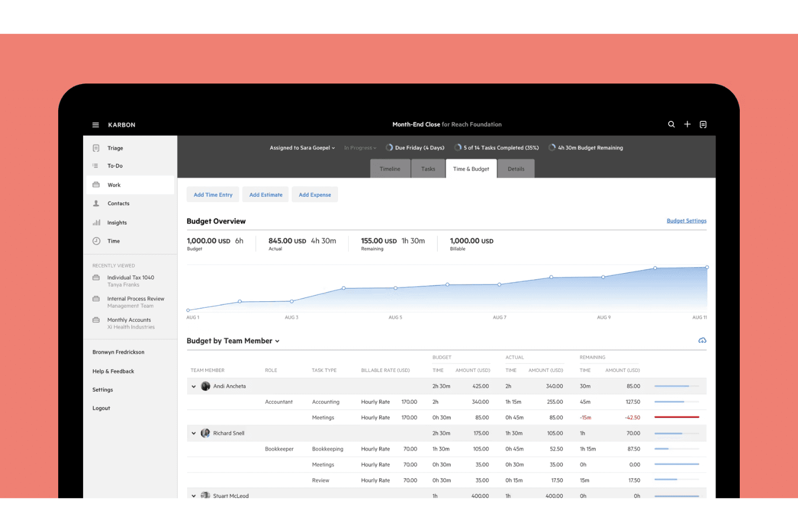The image size is (798, 532).
Task: Switch to the Timeline tab
Action: 390,169
